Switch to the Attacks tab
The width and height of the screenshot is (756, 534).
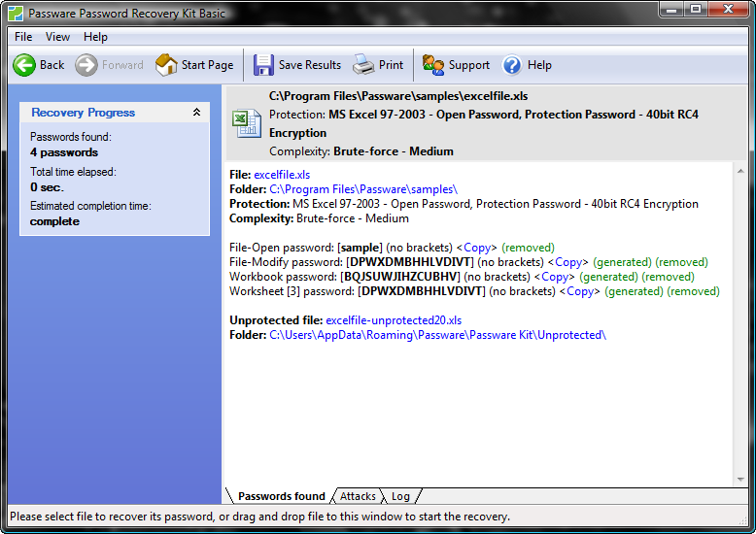[358, 496]
